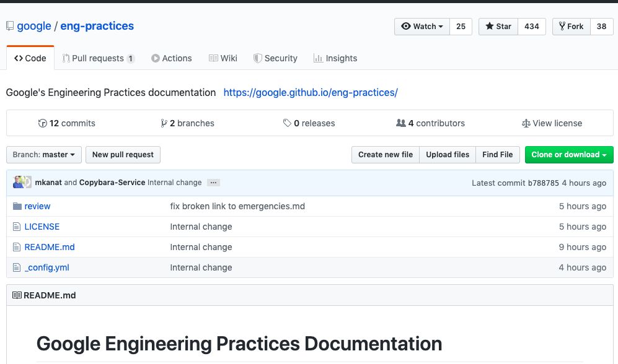This screenshot has width=618, height=364.
Task: Open the google.github.io/eng-practices link
Action: pyautogui.click(x=311, y=92)
